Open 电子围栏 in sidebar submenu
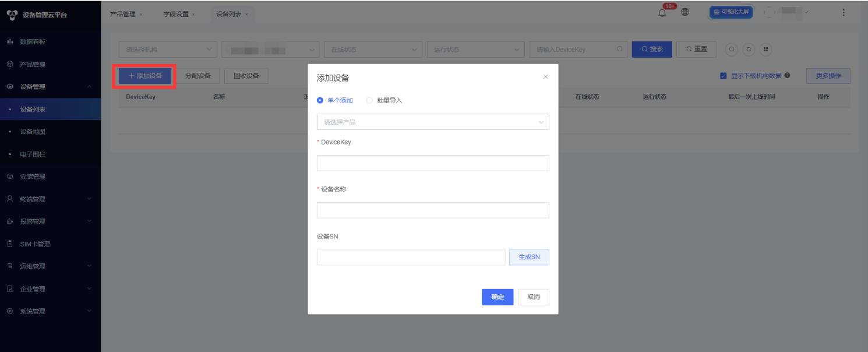Image resolution: width=868 pixels, height=352 pixels. 50,154
